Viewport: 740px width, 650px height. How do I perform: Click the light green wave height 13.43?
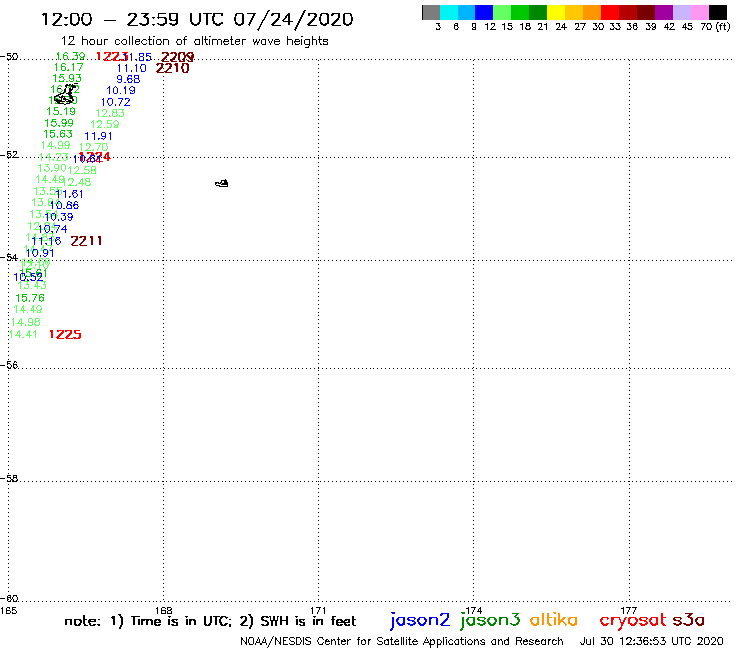point(32,286)
